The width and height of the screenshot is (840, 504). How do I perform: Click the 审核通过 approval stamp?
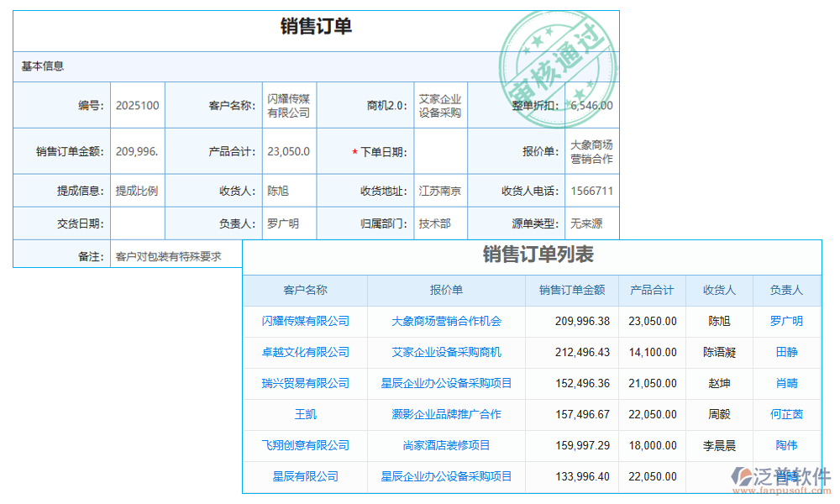point(559,53)
